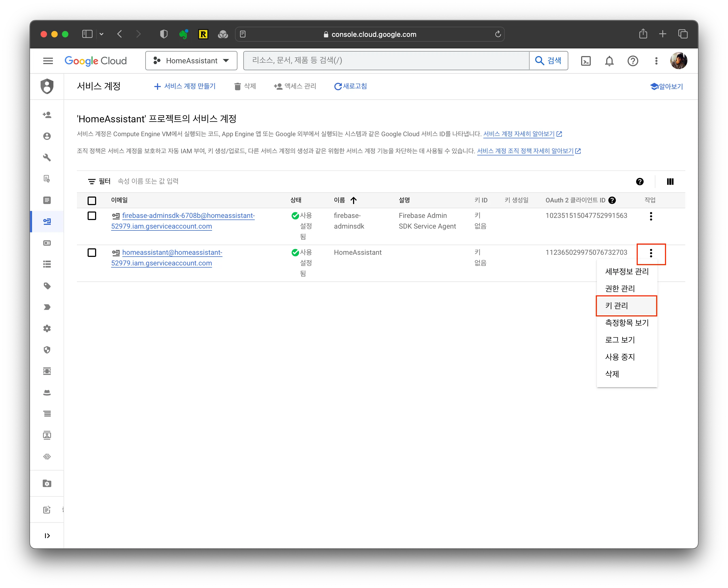This screenshot has height=588, width=728.
Task: Select 측정항목 보기 from the context menu
Action: pyautogui.click(x=627, y=323)
